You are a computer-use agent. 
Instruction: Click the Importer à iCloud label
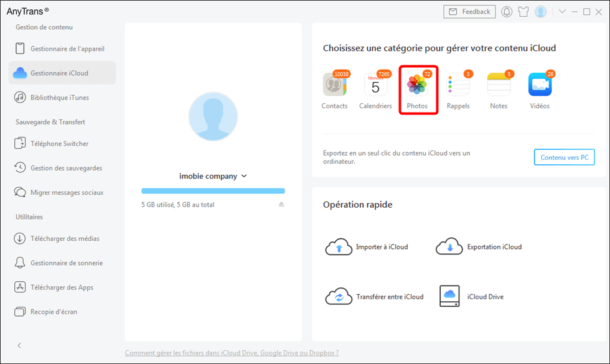point(382,247)
